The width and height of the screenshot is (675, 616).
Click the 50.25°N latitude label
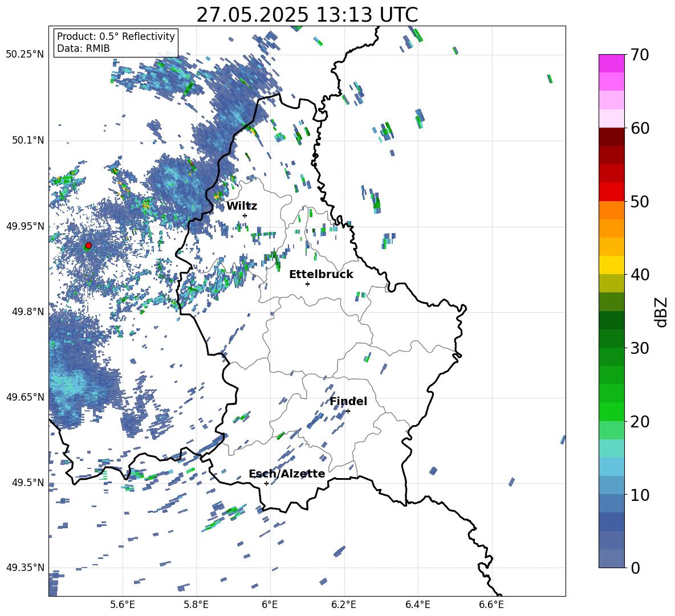pos(25,55)
